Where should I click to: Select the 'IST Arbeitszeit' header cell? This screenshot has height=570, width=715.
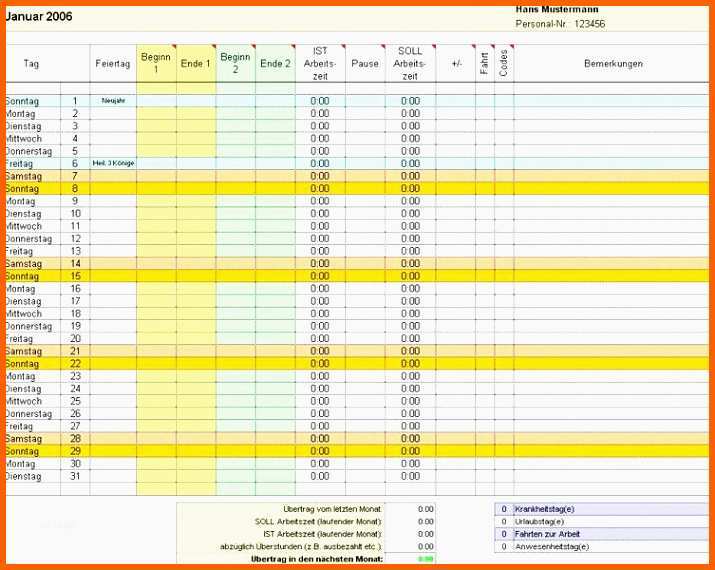click(320, 63)
